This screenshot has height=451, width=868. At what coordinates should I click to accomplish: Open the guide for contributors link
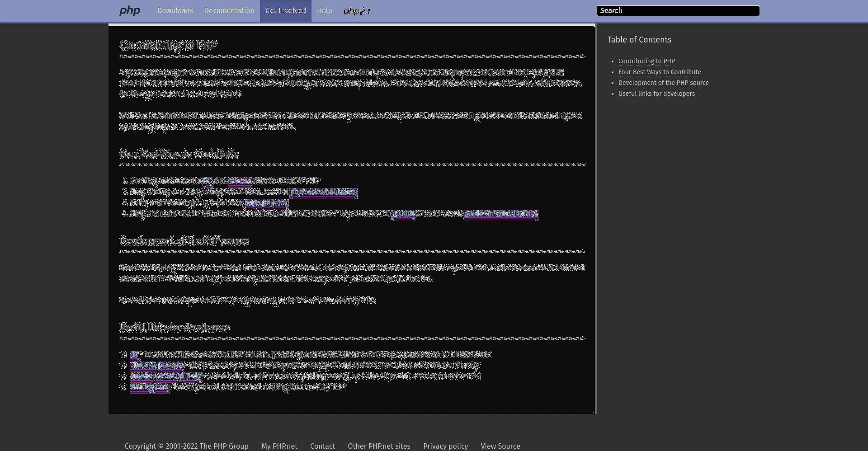[x=501, y=213]
